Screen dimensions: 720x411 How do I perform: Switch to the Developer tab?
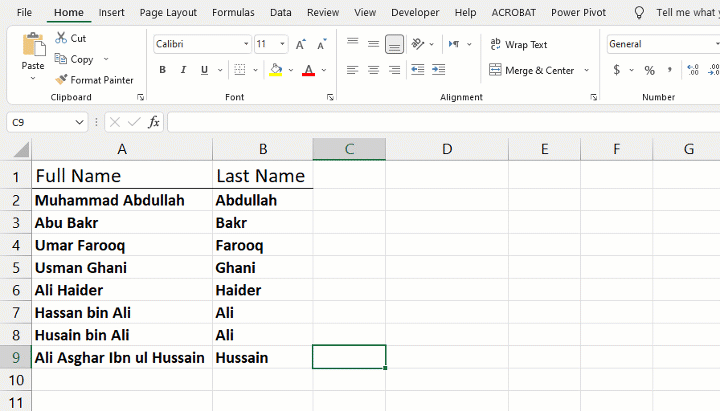pos(415,12)
